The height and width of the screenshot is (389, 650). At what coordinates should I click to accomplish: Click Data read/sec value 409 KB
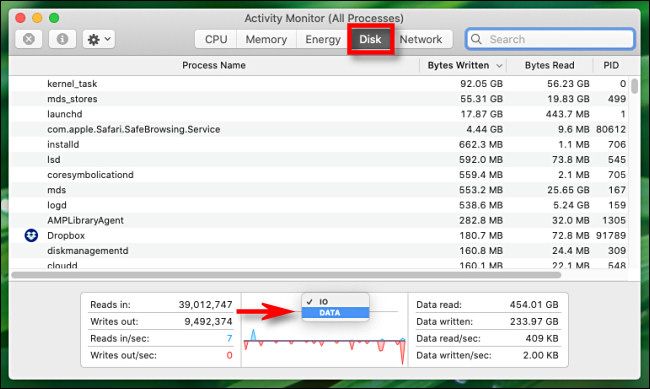(542, 339)
